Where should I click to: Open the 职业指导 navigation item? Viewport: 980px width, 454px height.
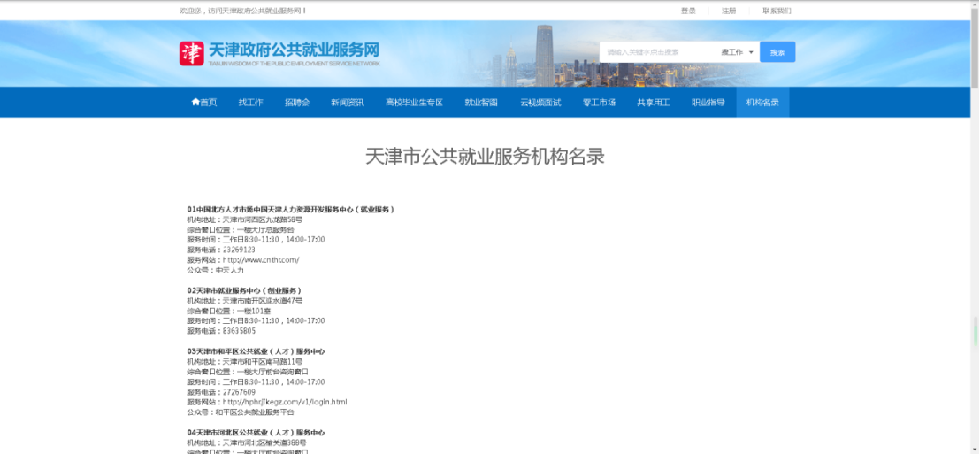pos(708,103)
